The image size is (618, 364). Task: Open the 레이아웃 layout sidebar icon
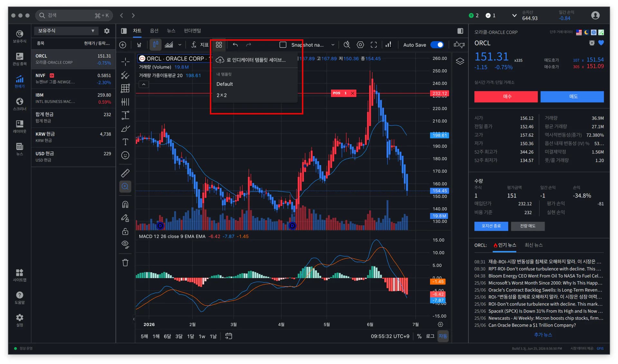pos(20,126)
